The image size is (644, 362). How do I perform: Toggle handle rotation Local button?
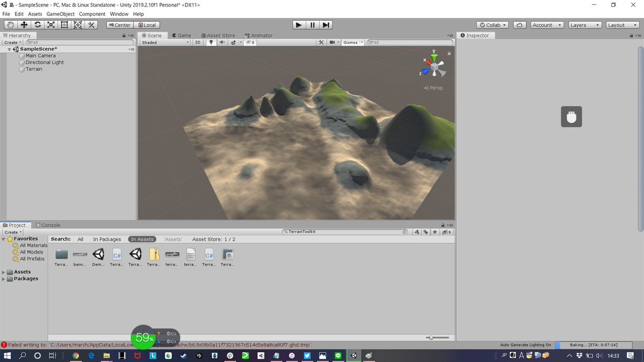(147, 25)
